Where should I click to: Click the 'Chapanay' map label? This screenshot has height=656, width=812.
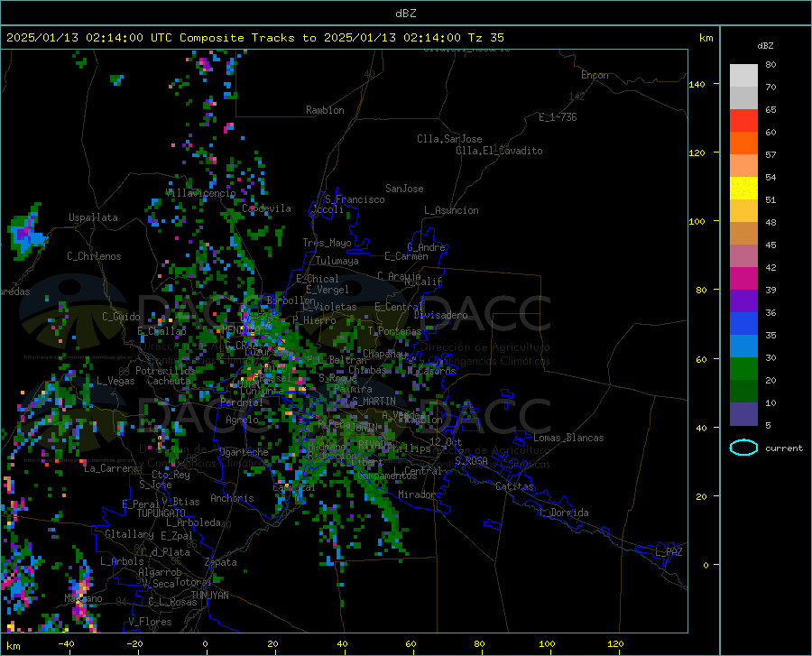384,354
